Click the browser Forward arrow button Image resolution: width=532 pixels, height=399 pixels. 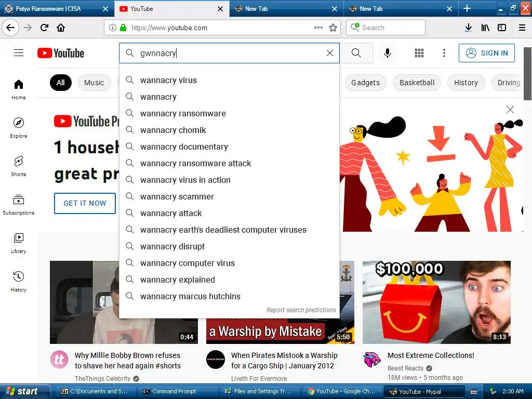tap(28, 28)
